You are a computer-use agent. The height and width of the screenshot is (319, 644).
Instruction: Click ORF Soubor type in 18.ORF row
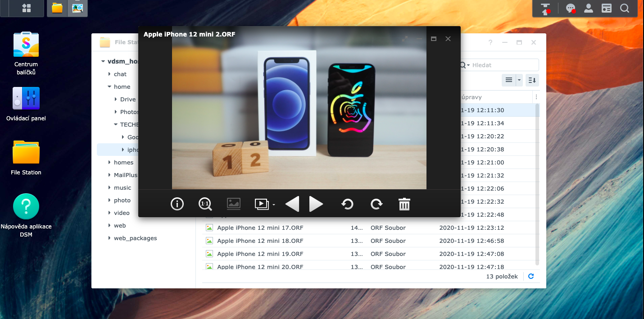tap(388, 241)
